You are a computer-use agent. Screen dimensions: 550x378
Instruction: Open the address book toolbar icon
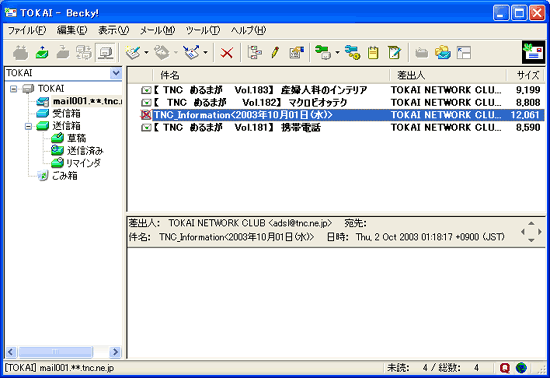click(x=296, y=53)
